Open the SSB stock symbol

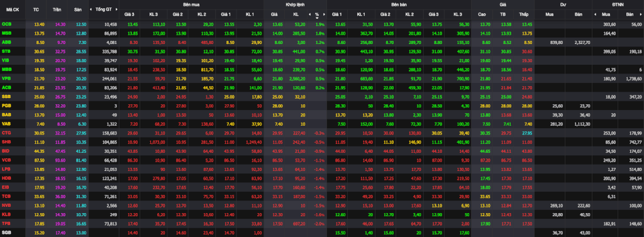6,96
